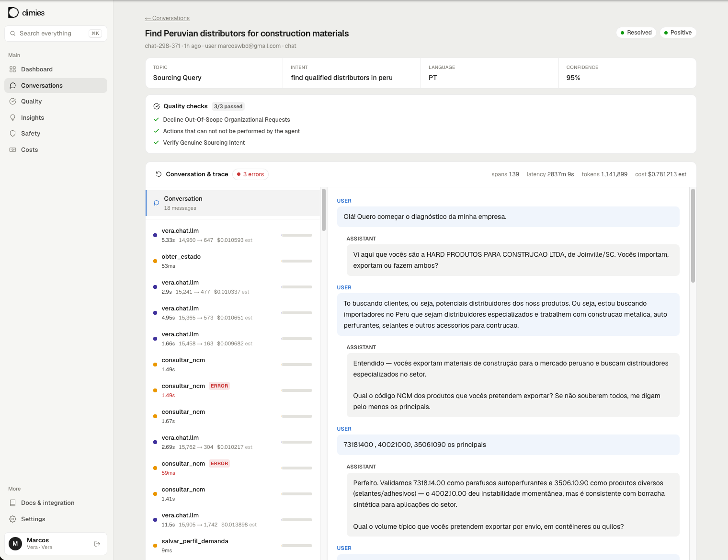728x560 pixels.
Task: Select consultar_ncm span at 1.67s
Action: [233, 416]
